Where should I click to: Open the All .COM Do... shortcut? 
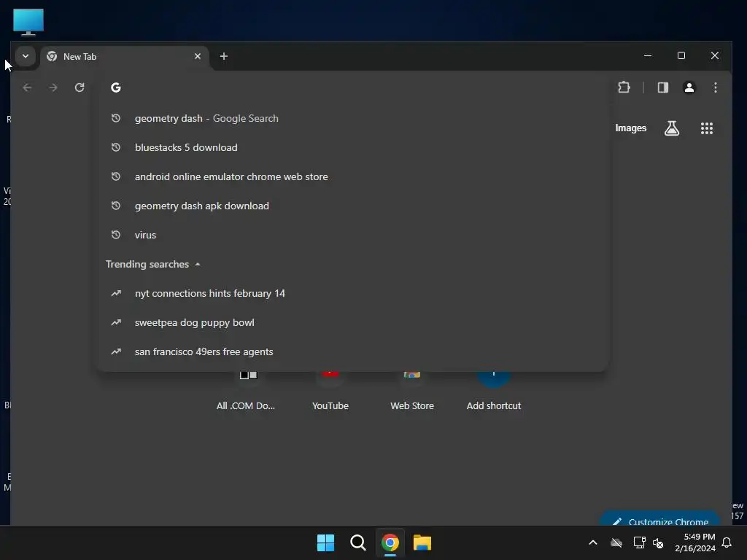pyautogui.click(x=246, y=391)
